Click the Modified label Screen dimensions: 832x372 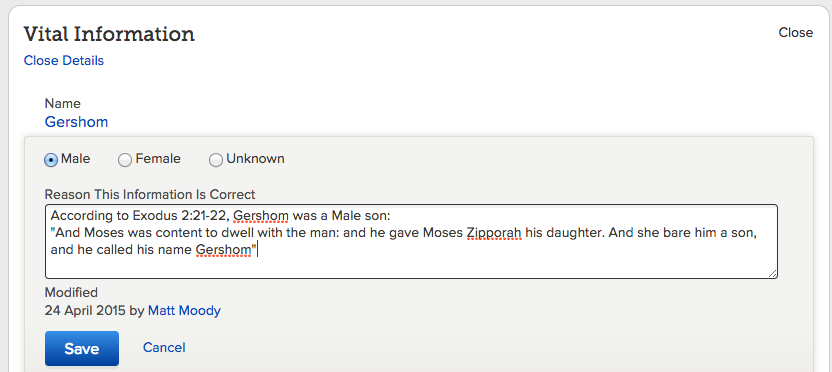(x=71, y=292)
